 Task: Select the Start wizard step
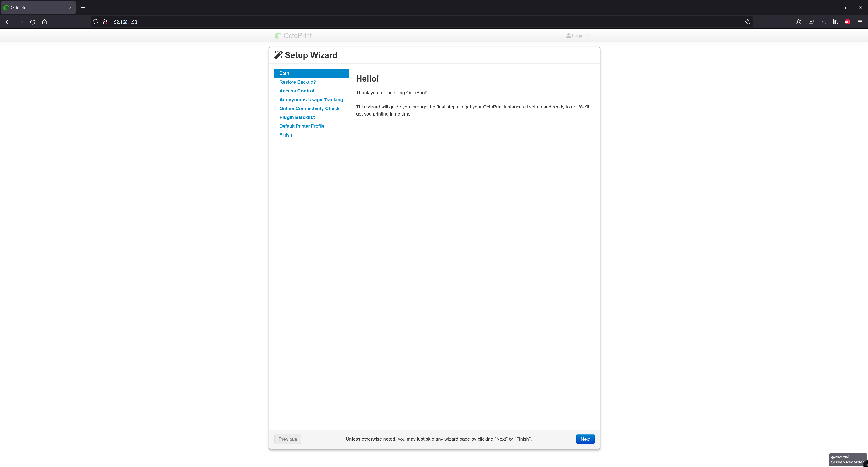coord(311,73)
